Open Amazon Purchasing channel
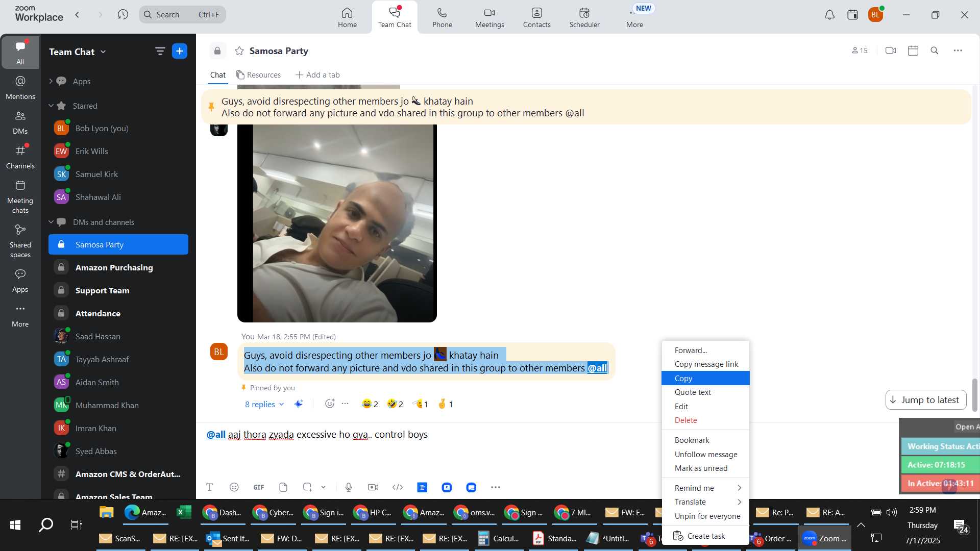The height and width of the screenshot is (551, 980). [118, 267]
